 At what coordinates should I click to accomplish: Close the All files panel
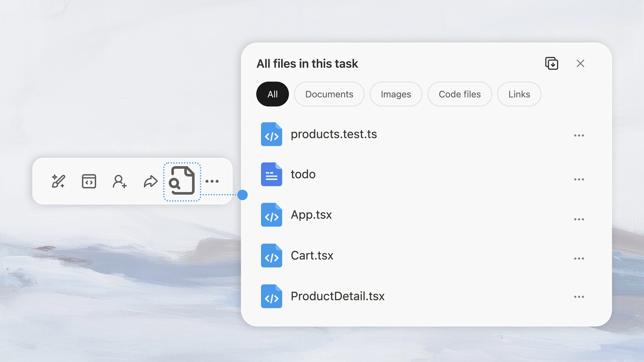580,63
